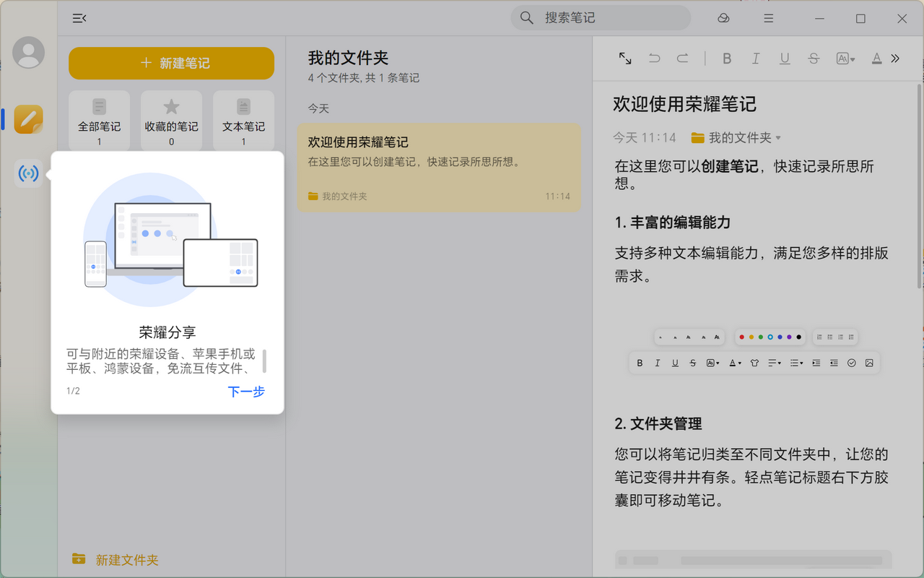
Task: Click the popup description scrollbar
Action: click(265, 361)
